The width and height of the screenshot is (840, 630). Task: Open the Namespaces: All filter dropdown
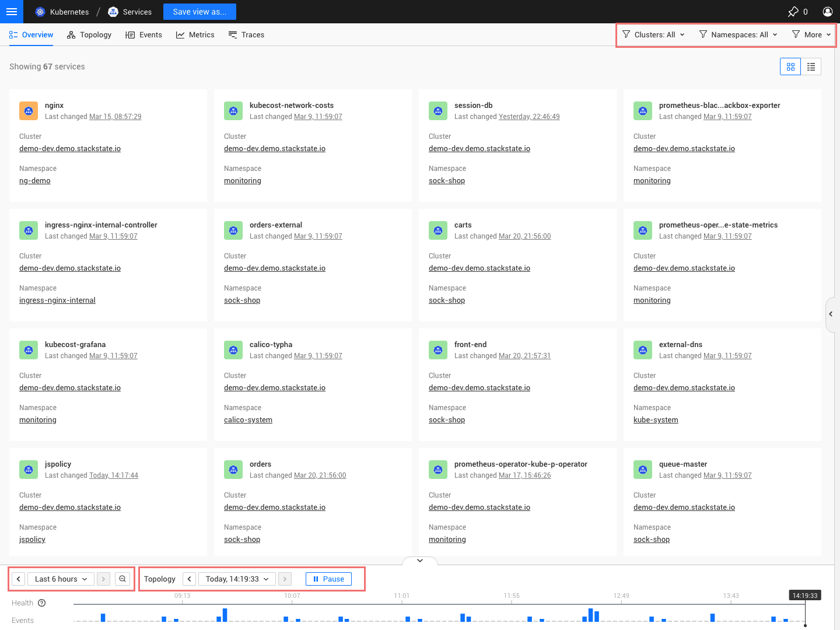click(x=738, y=34)
